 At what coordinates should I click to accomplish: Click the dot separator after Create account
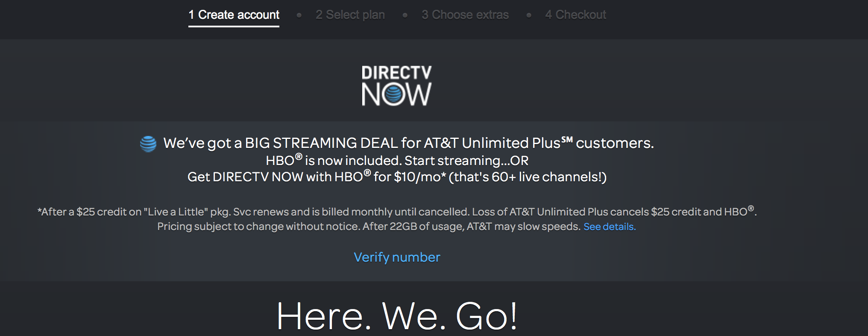point(299,15)
